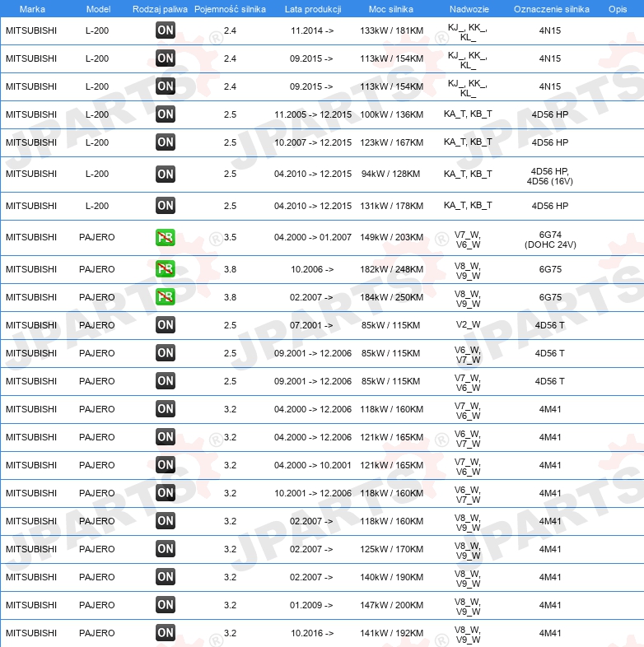This screenshot has width=644, height=647.
Task: Click the ON diesel icon in the 140kW / 190KM row
Action: (166, 577)
